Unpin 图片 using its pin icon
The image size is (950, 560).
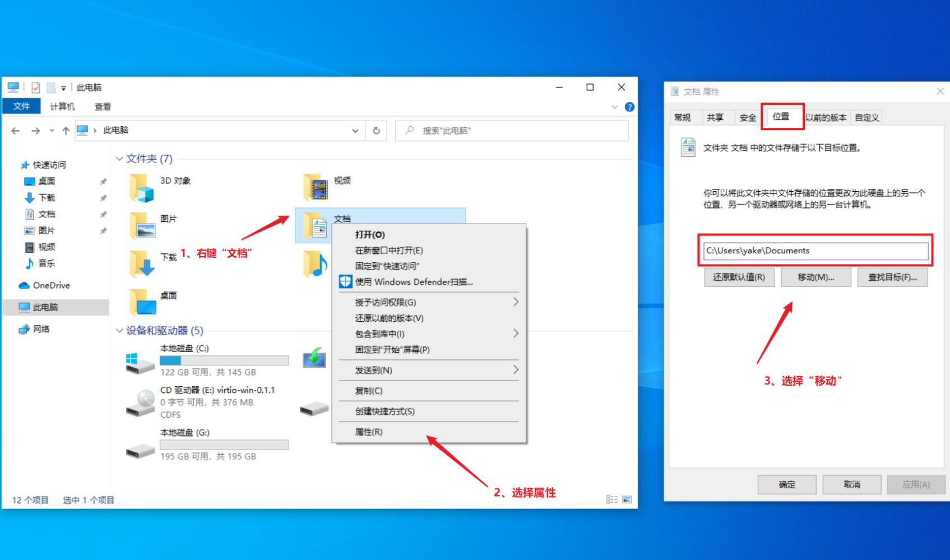[x=103, y=230]
